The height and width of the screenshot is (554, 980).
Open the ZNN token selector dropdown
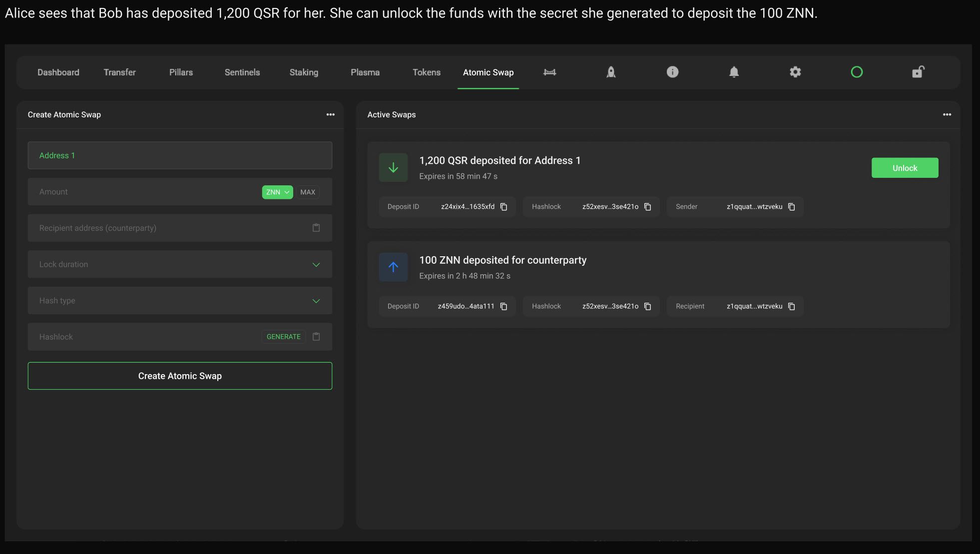277,192
